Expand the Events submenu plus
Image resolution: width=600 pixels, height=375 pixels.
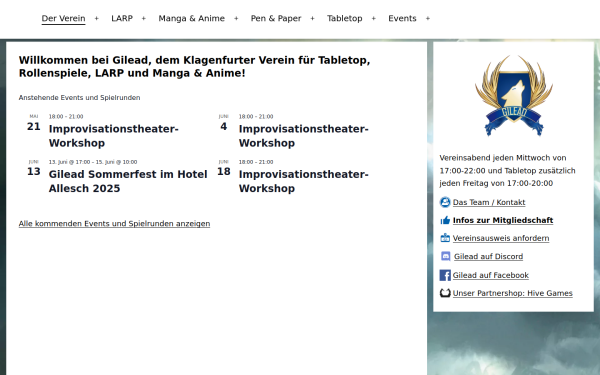click(x=428, y=18)
